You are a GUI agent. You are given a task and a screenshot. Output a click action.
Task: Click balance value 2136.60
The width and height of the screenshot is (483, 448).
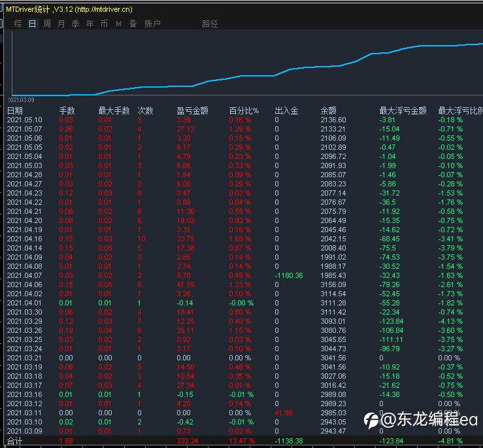[x=333, y=120]
